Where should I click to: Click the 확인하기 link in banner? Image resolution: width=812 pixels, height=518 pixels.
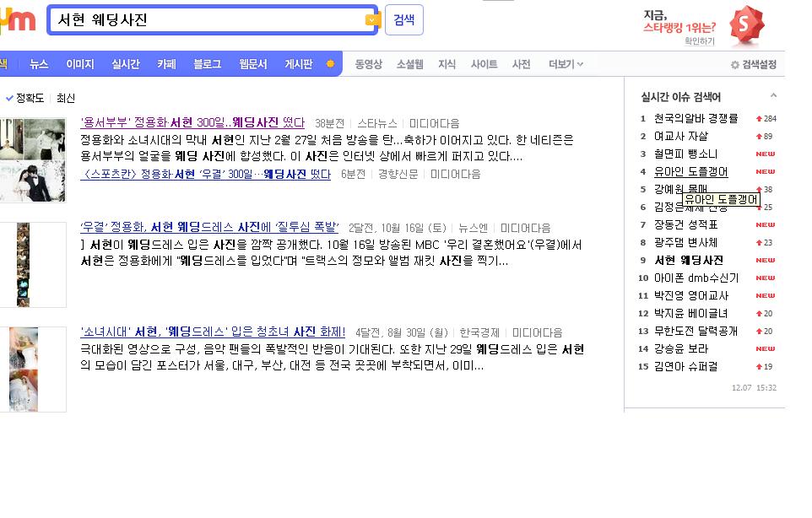point(699,40)
